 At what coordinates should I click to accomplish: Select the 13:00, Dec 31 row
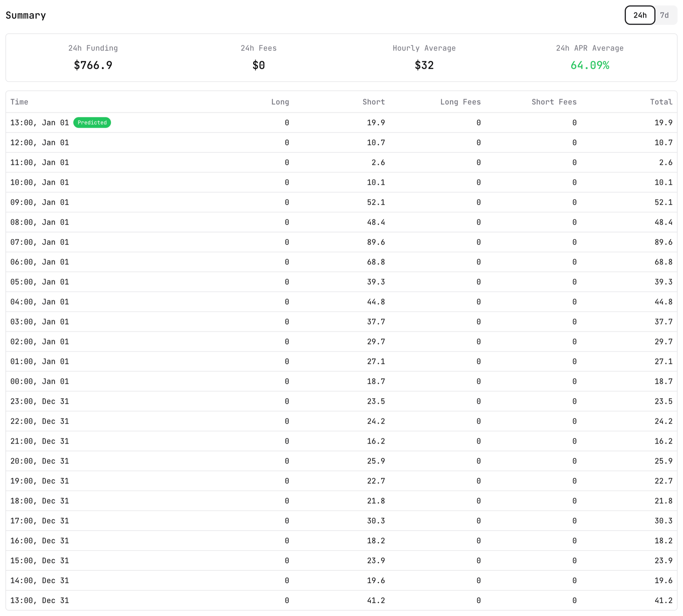pos(341,600)
